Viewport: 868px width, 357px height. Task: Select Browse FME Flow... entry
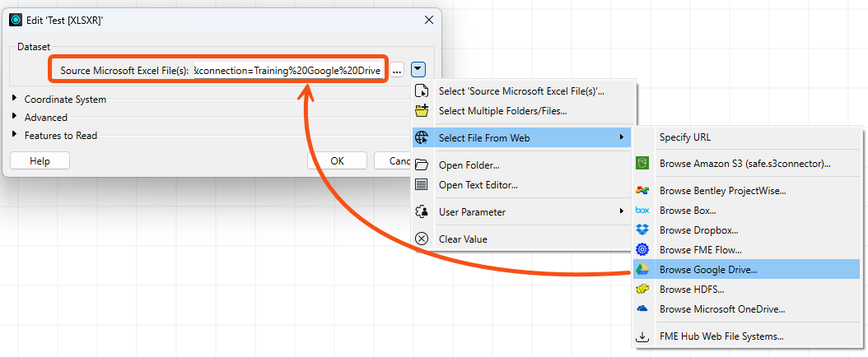pyautogui.click(x=747, y=250)
